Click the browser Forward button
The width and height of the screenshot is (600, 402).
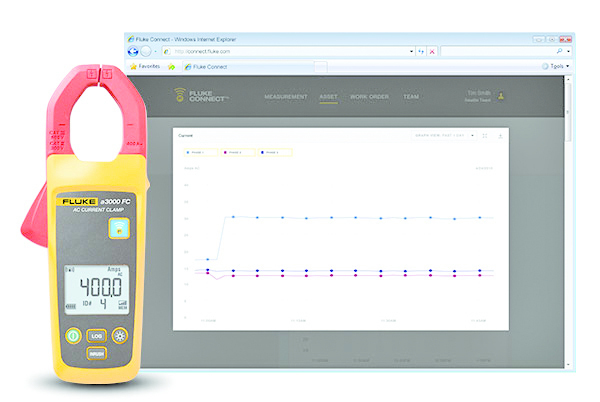pos(146,51)
